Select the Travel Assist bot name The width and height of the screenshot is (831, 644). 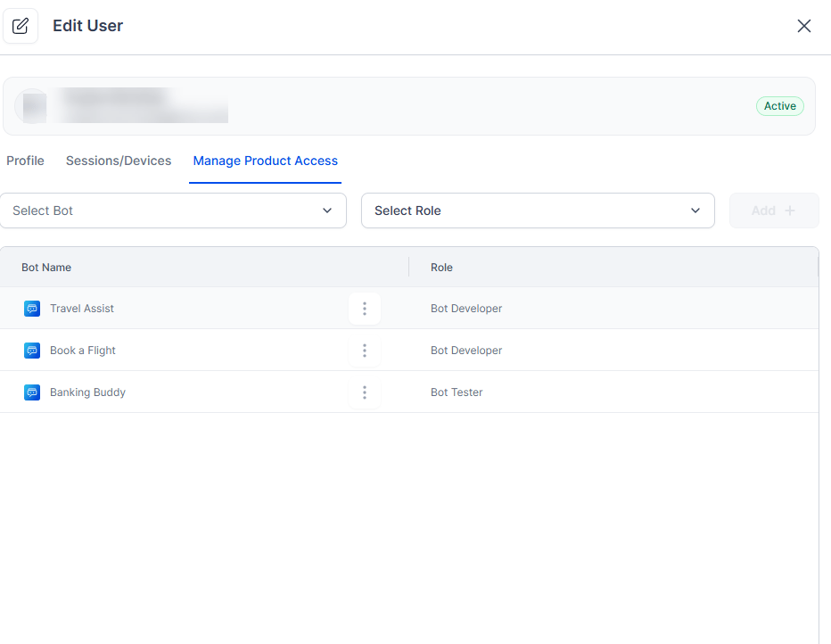[82, 309]
